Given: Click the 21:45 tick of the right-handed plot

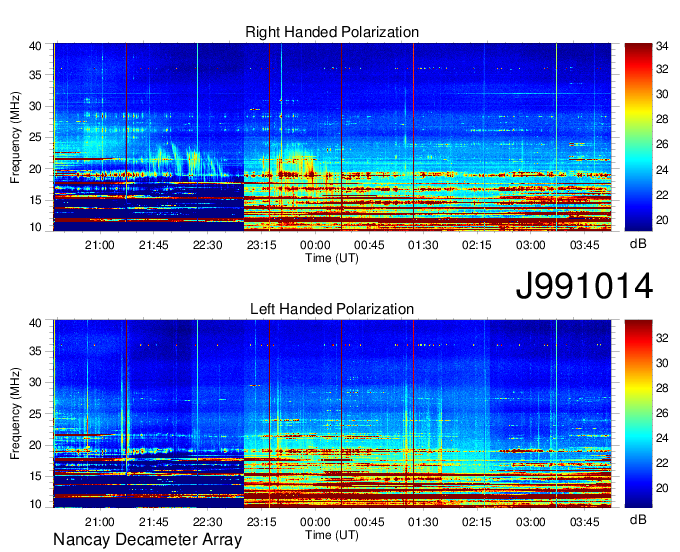Looking at the screenshot, I should click(154, 245).
